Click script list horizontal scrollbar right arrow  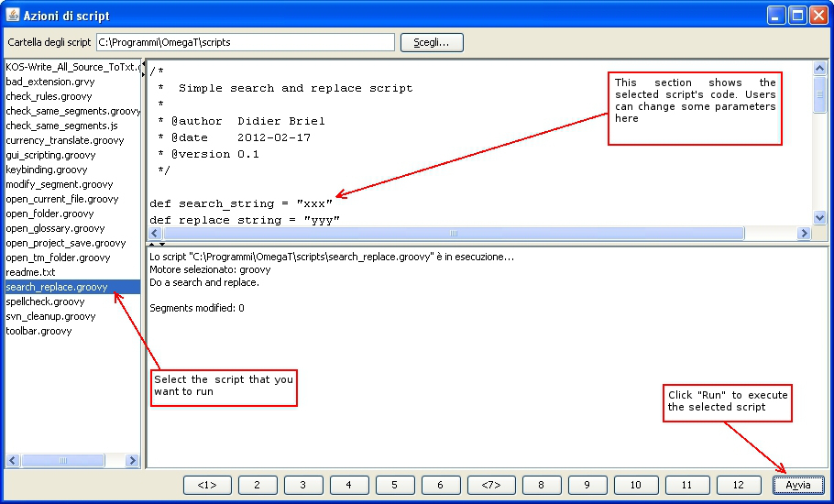[x=132, y=461]
